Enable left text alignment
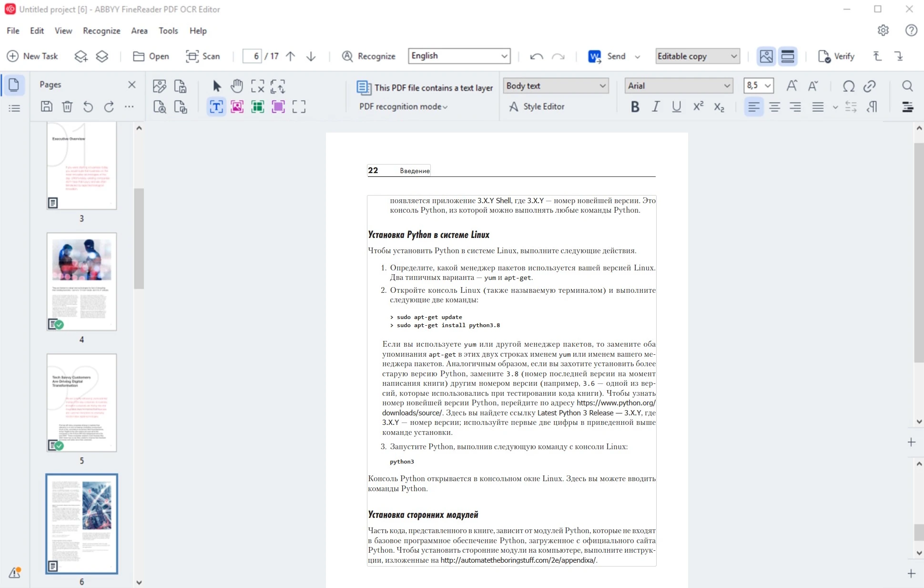Image resolution: width=924 pixels, height=588 pixels. tap(753, 107)
